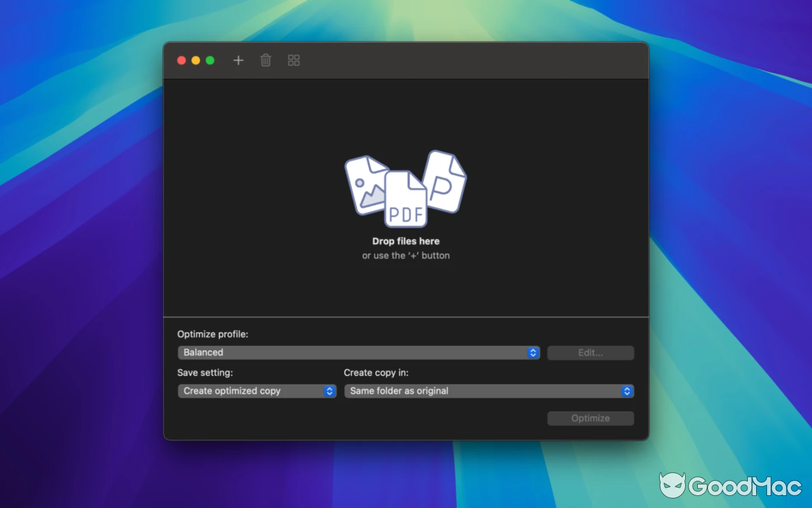This screenshot has height=508, width=812.
Task: Open the 'Create copy in' dropdown
Action: pyautogui.click(x=488, y=391)
